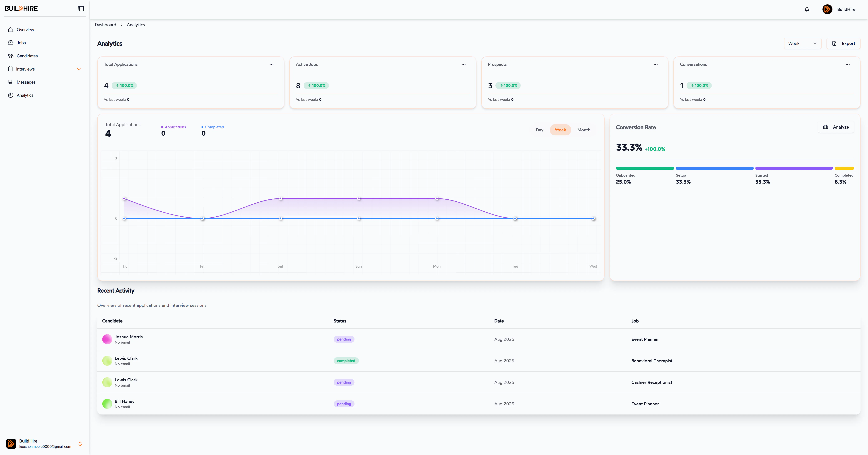This screenshot has width=868, height=455.
Task: Open Conversations card options menu
Action: [x=848, y=64]
